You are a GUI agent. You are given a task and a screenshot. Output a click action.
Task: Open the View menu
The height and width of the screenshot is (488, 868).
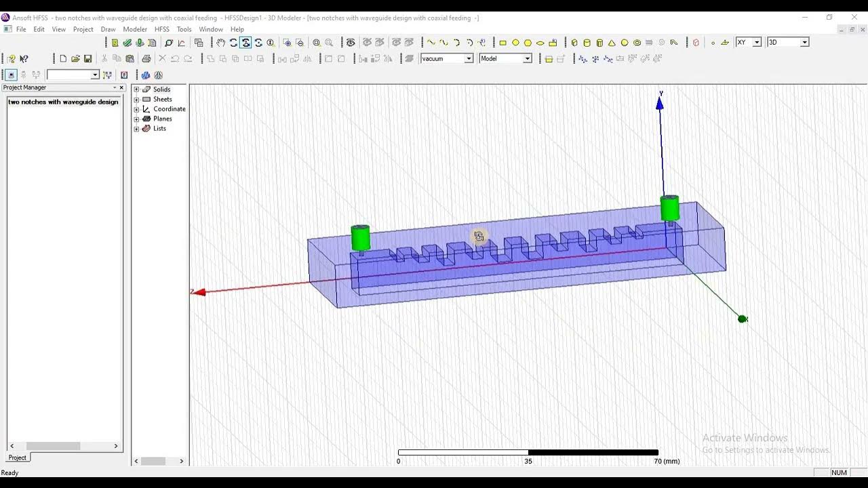pos(59,29)
